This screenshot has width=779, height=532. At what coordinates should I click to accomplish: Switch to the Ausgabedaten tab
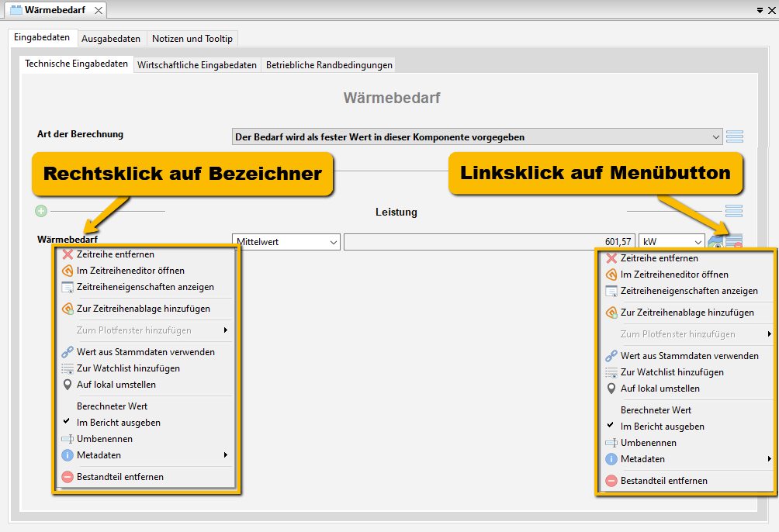pos(111,39)
